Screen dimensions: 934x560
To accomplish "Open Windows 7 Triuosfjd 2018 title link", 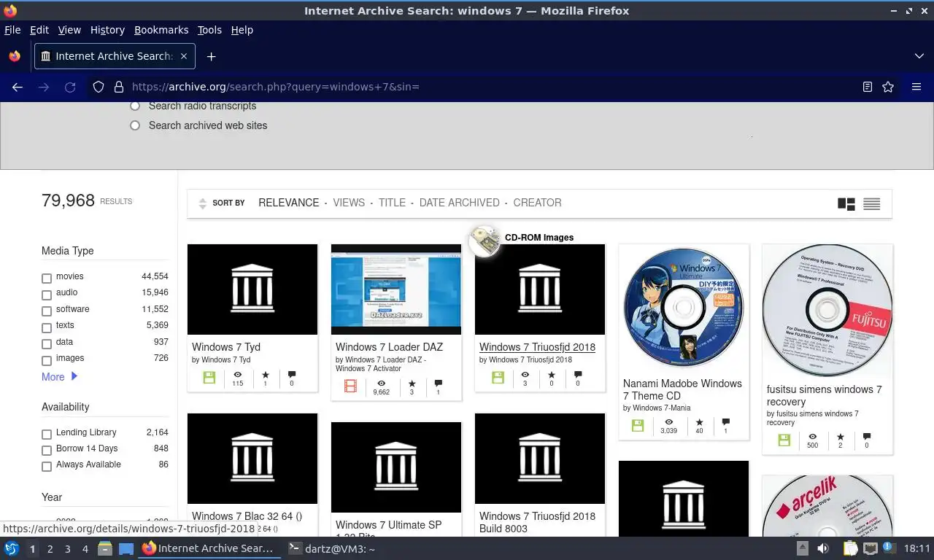I will [x=537, y=347].
